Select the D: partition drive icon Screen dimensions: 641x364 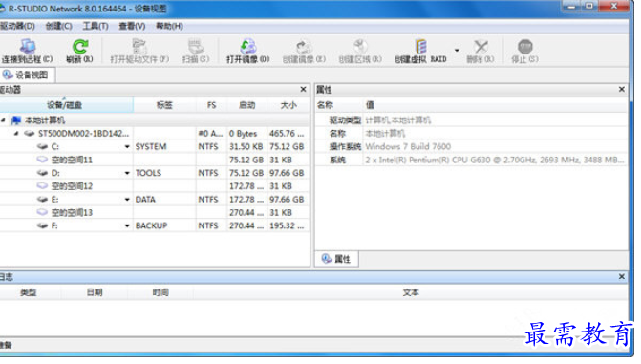click(x=43, y=173)
